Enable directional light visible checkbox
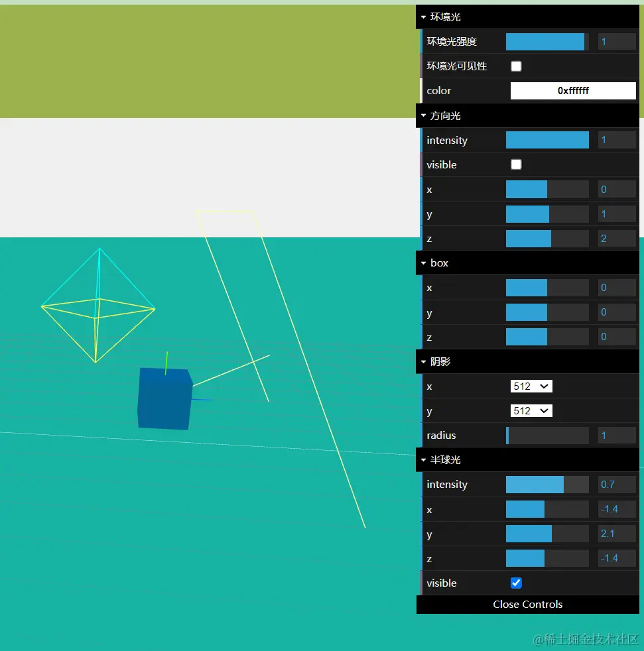The image size is (644, 651). [516, 164]
